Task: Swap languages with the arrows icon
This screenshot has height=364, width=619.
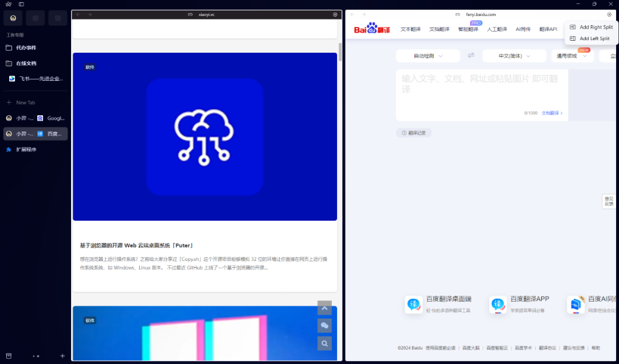Action: pyautogui.click(x=471, y=56)
